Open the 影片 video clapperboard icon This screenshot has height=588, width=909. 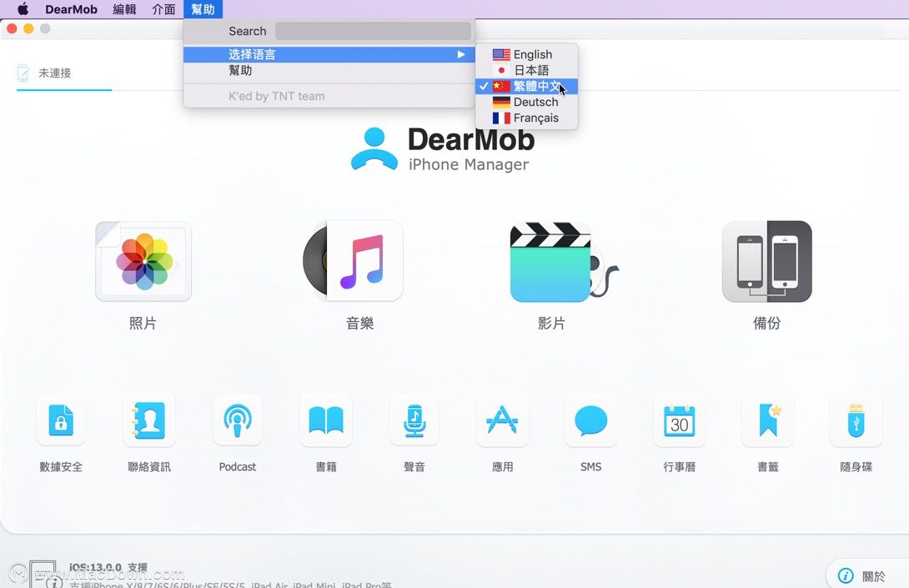coord(564,262)
